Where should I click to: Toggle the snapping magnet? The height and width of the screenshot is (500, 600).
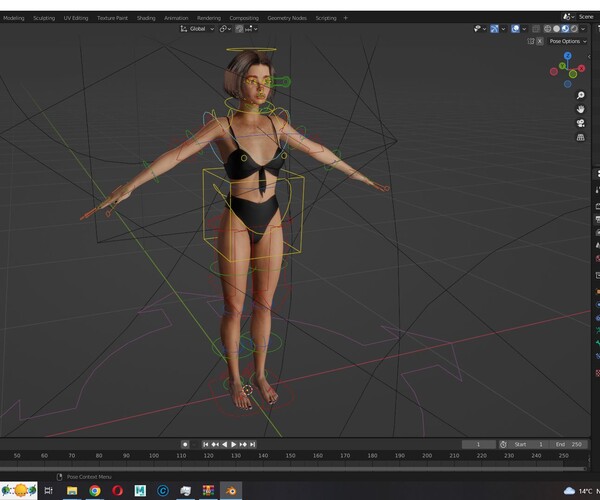click(x=239, y=29)
